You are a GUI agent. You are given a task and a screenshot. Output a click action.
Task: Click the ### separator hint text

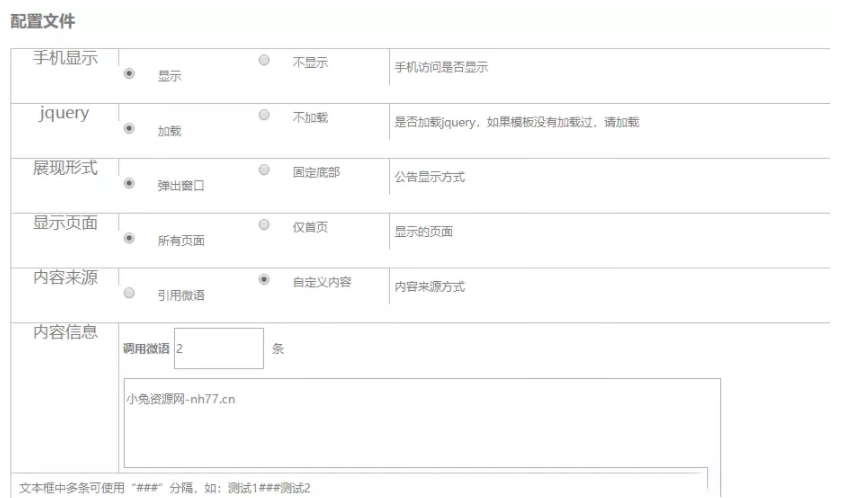pos(165,488)
